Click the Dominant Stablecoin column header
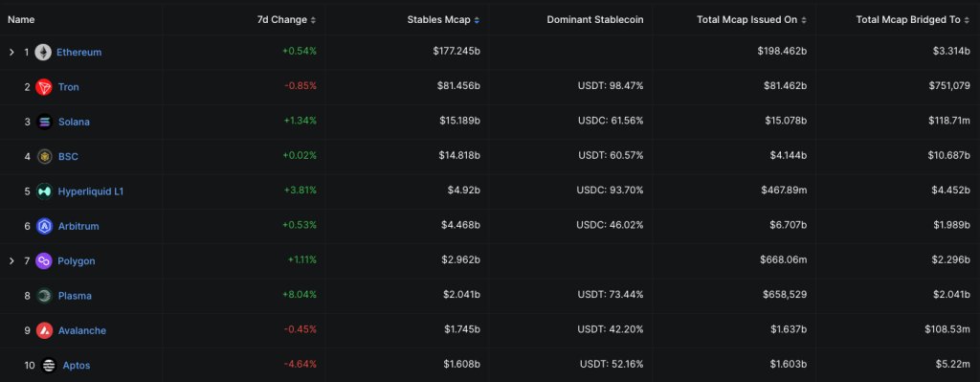This screenshot has height=382, width=980. click(x=595, y=19)
